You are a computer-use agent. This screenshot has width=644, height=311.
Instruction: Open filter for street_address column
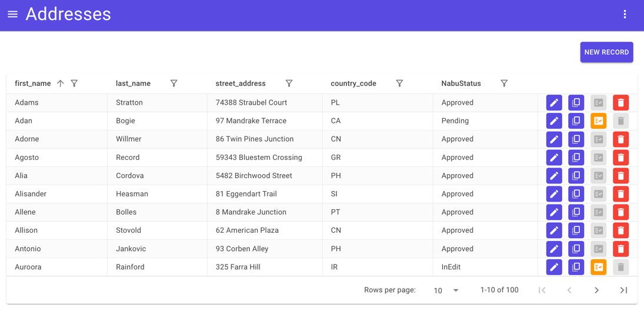point(289,83)
